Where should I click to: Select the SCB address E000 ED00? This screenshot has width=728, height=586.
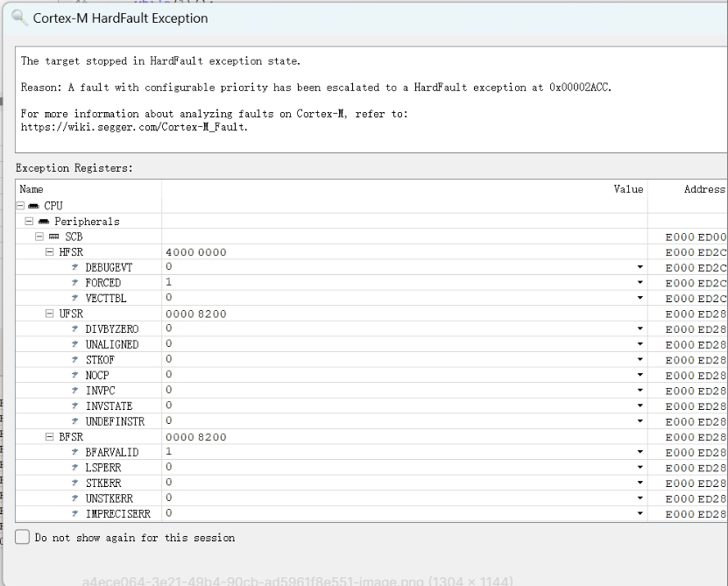pos(696,237)
